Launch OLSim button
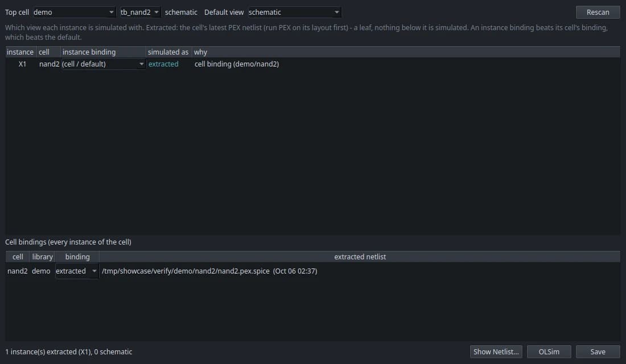 [x=549, y=351]
